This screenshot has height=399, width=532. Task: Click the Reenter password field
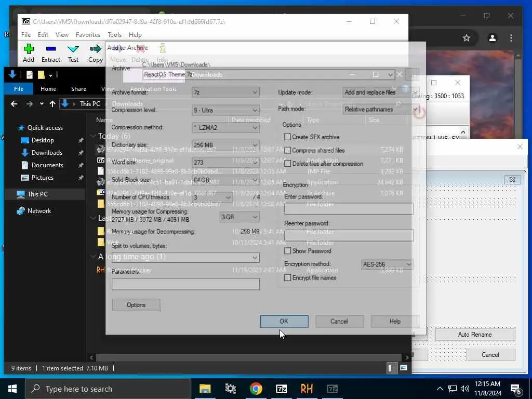349,235
